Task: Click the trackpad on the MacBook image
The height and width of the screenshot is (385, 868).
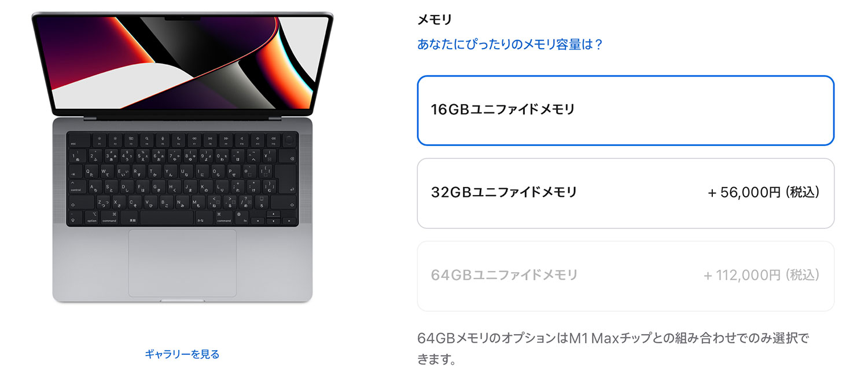Action: click(x=182, y=263)
